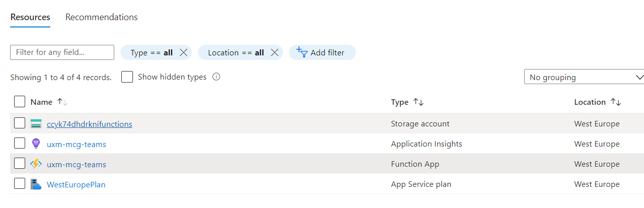The image size is (644, 208).
Task: Click the Application Insights lightbulb icon
Action: tap(36, 144)
